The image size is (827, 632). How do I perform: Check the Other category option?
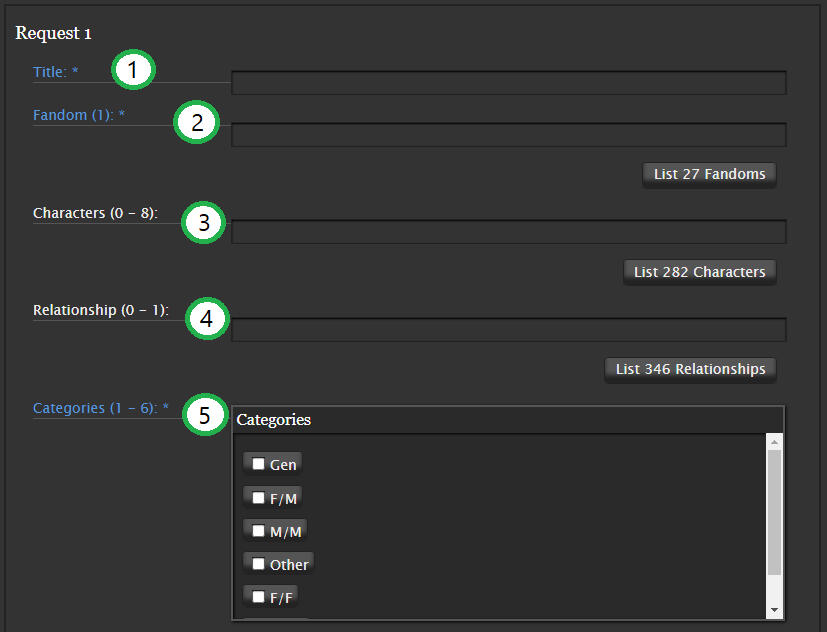258,563
